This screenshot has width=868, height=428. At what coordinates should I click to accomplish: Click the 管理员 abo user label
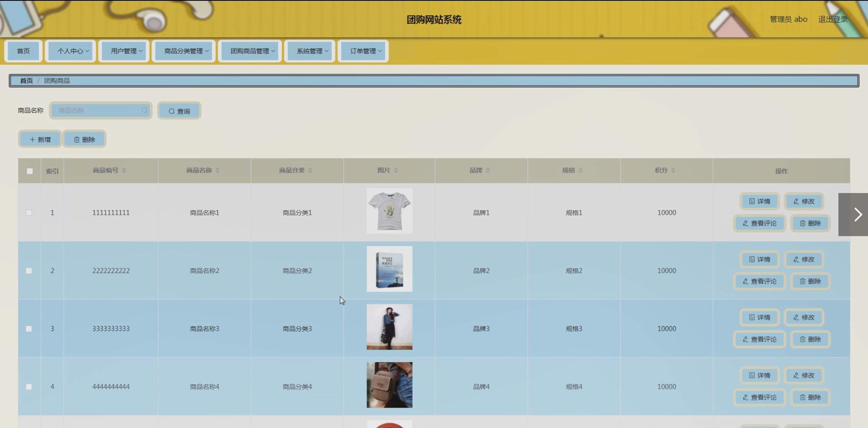tap(788, 19)
